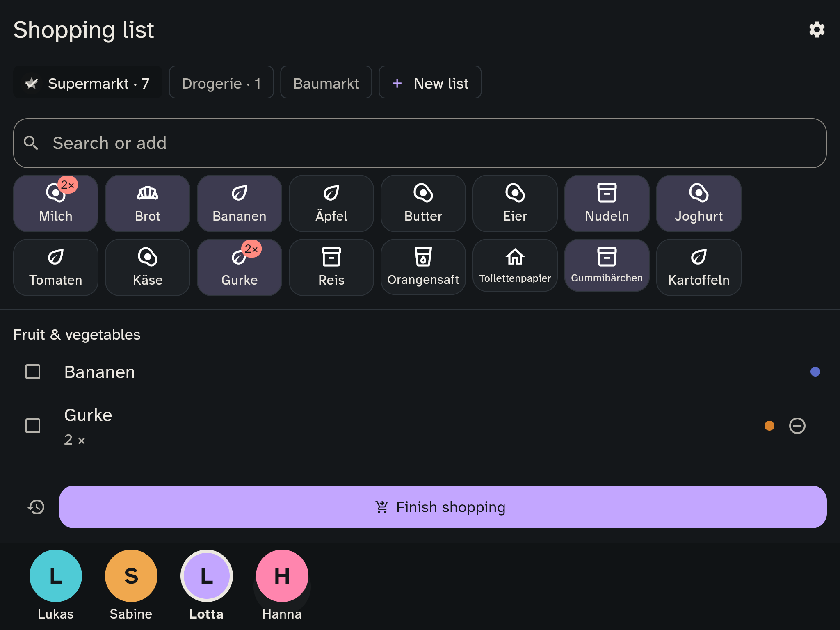The image size is (840, 630).
Task: Add Milch from quick-add tiles
Action: click(x=56, y=203)
